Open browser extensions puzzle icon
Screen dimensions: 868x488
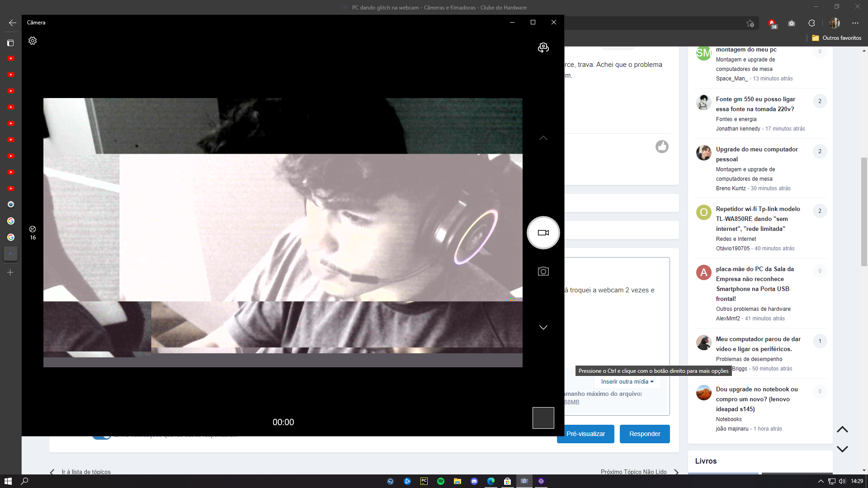(811, 23)
